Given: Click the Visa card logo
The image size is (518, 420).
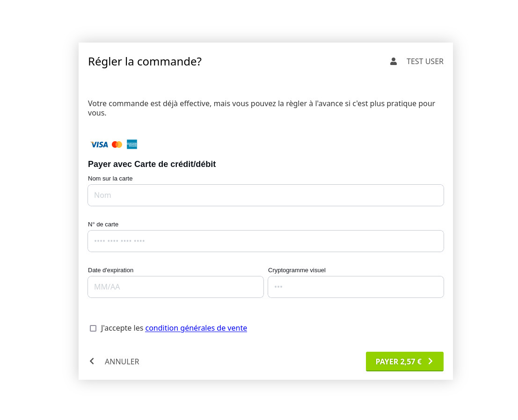Looking at the screenshot, I should click(99, 145).
